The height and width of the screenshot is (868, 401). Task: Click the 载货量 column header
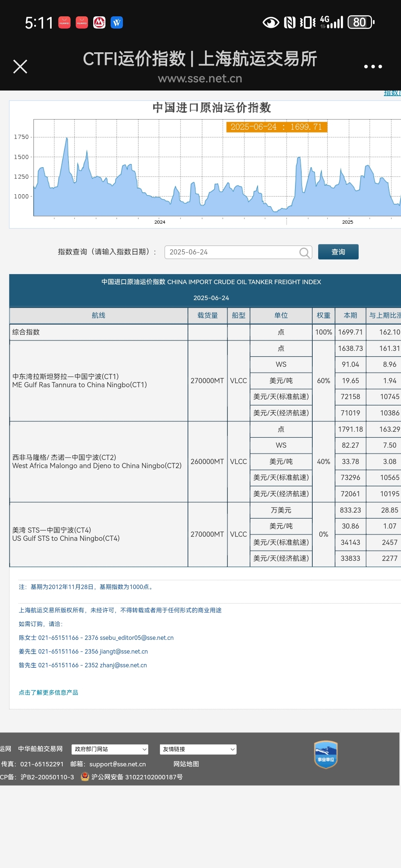tap(208, 316)
